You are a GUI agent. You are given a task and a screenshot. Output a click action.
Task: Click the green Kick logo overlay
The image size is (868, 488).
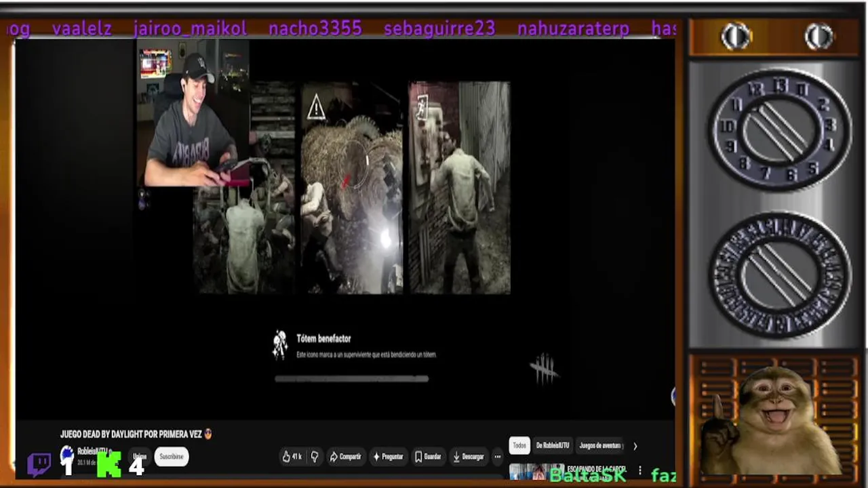109,464
